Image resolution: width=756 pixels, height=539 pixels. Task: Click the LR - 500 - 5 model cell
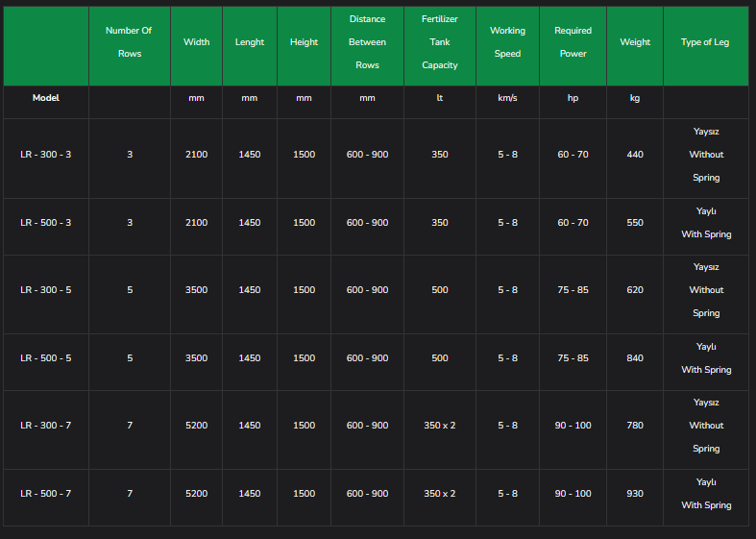coord(46,358)
